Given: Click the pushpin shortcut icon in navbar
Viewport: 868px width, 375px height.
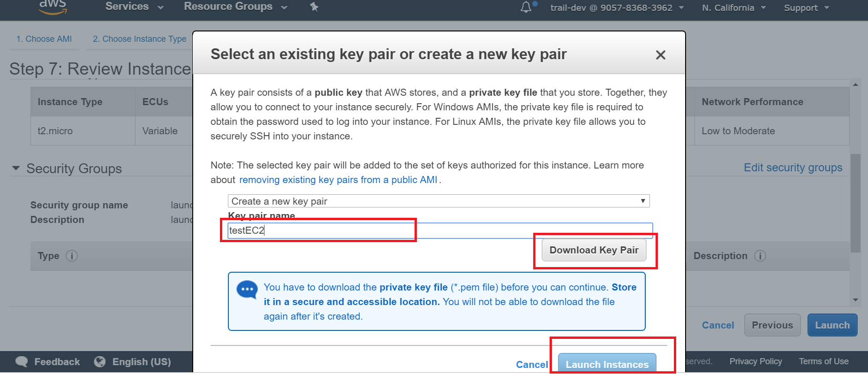Looking at the screenshot, I should (x=314, y=7).
